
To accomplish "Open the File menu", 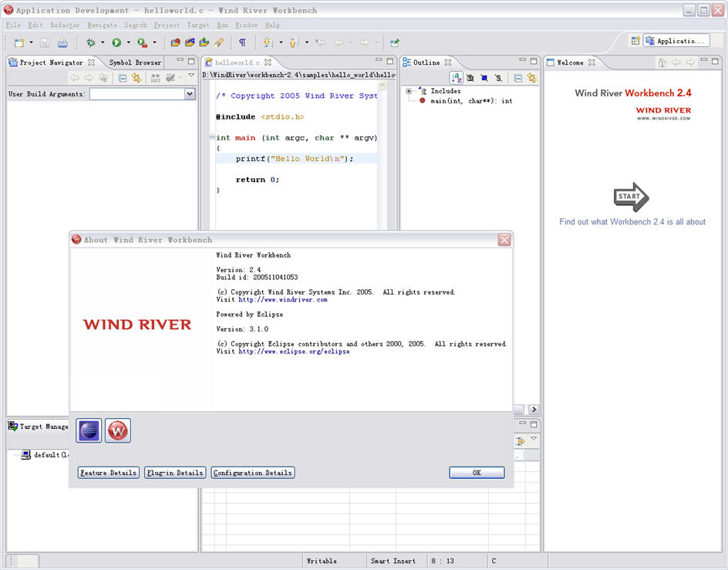I will click(13, 25).
